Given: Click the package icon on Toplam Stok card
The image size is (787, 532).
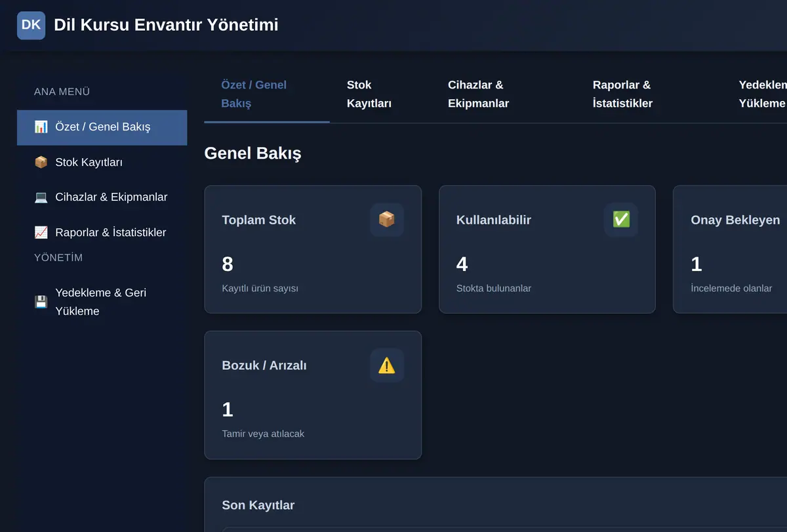Looking at the screenshot, I should pos(387,220).
